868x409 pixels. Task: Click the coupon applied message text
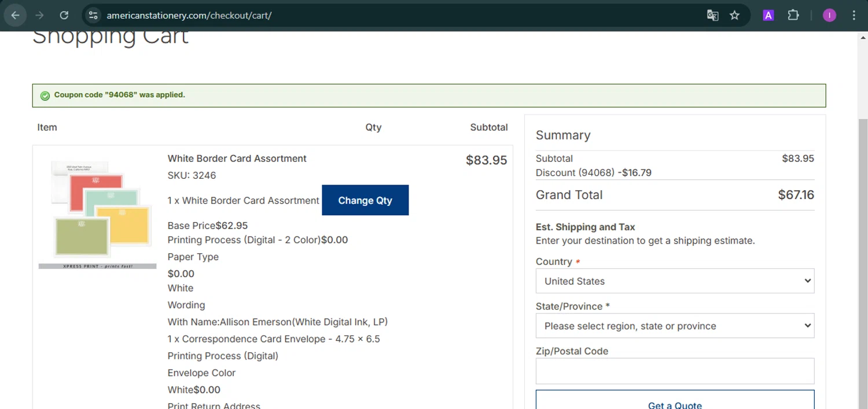pos(120,95)
